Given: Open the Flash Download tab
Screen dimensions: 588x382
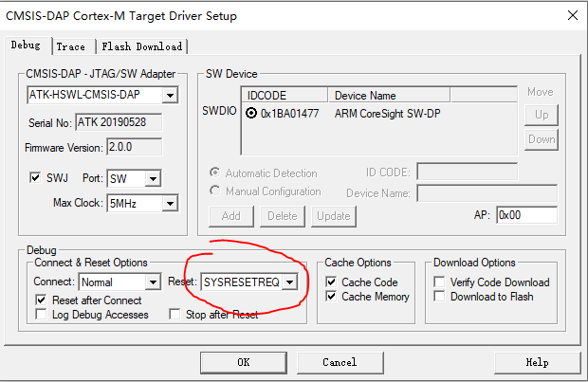Looking at the screenshot, I should [x=141, y=46].
